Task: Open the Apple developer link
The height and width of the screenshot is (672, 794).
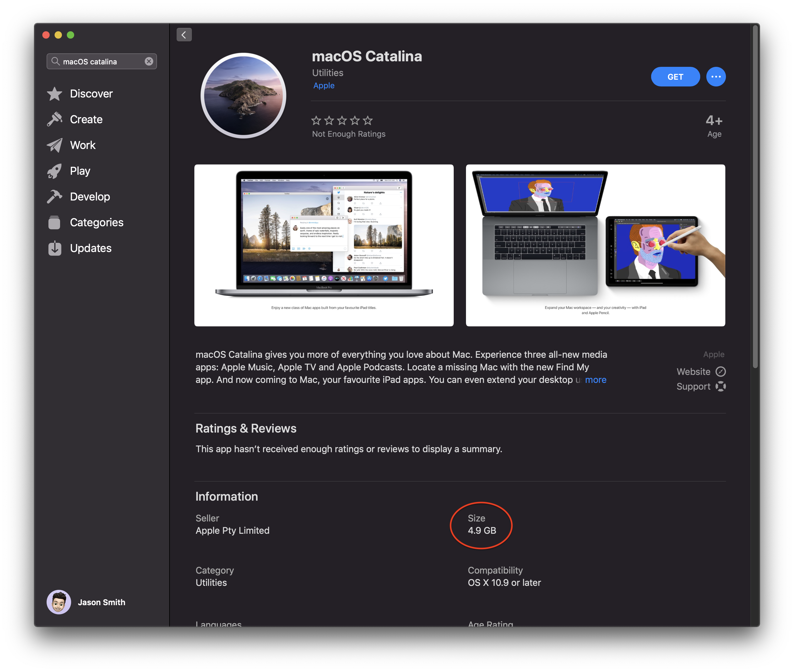Action: point(323,86)
